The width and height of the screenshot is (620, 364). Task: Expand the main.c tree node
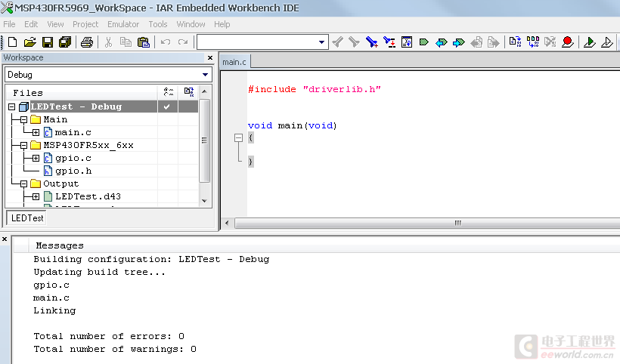[x=36, y=133]
